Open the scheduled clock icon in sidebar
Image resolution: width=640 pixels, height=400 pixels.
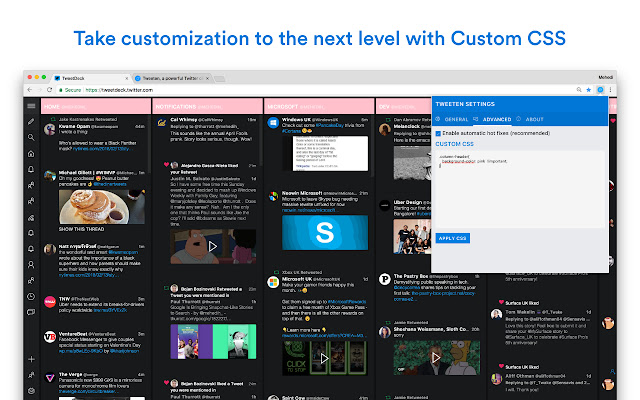31,296
